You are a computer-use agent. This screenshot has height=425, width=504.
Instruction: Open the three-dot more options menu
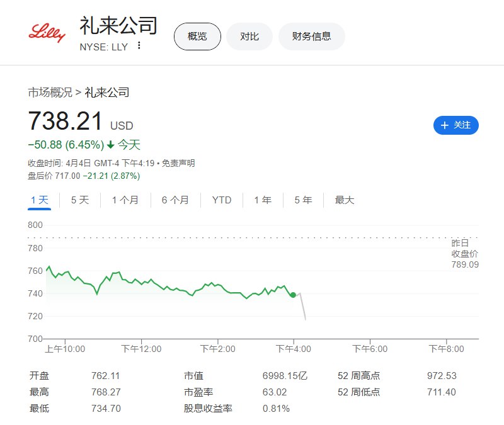point(139,46)
